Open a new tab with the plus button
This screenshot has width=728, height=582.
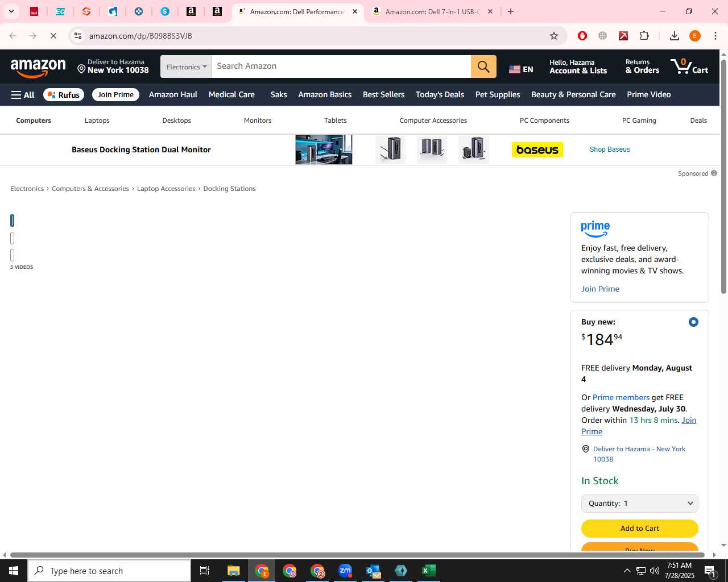pyautogui.click(x=511, y=11)
